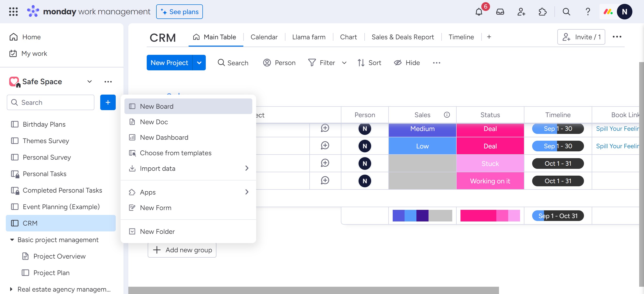Image resolution: width=644 pixels, height=294 pixels.
Task: Collapse the Basic project management folder
Action: (x=12, y=240)
